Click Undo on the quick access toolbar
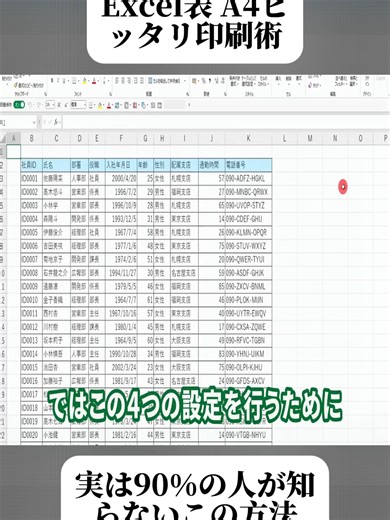 pos(30,105)
